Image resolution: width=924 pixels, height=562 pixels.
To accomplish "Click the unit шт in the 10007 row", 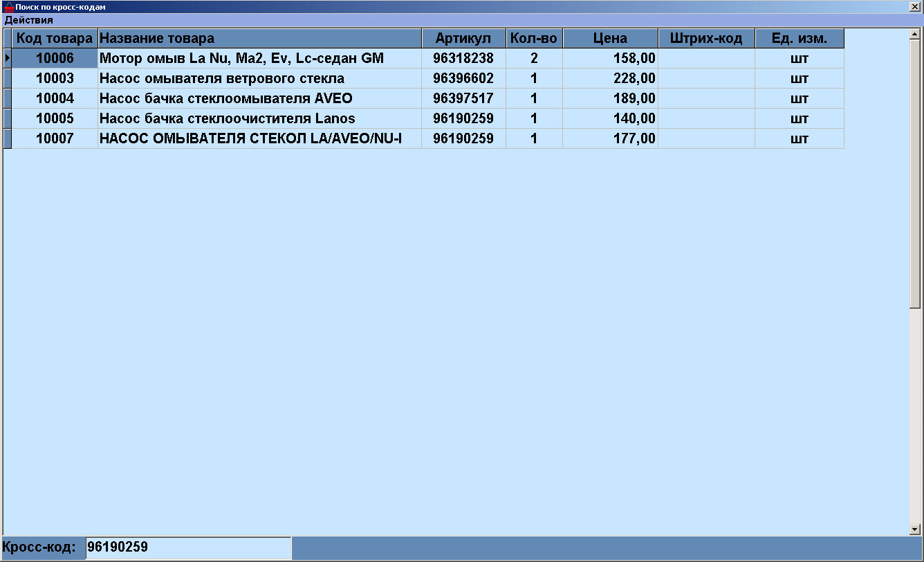I will click(x=800, y=139).
